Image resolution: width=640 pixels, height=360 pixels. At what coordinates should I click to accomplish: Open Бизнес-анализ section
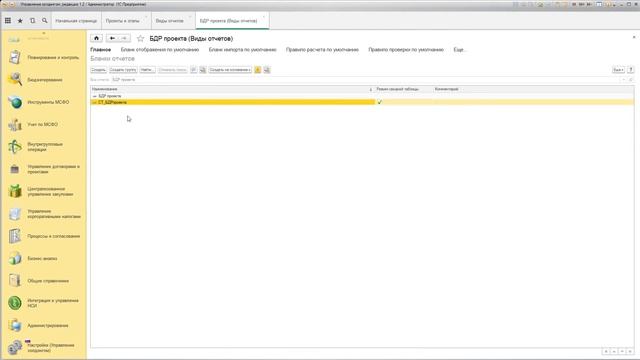[44, 258]
